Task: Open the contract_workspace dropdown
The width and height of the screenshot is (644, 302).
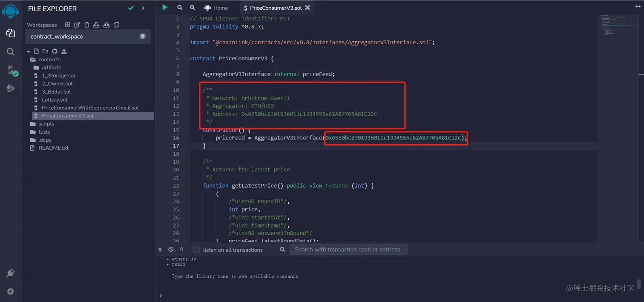Action: click(x=88, y=37)
